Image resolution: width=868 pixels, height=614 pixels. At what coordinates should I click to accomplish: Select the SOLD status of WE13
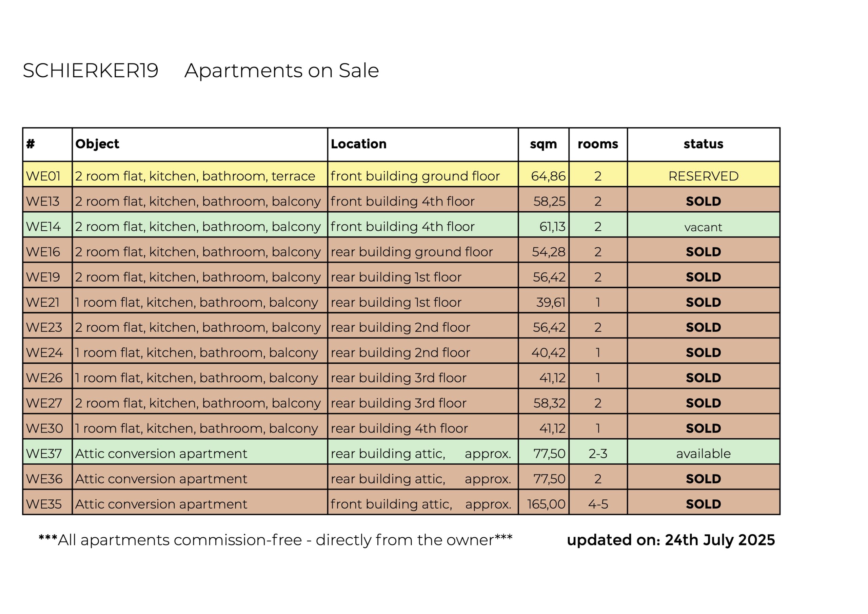click(x=703, y=201)
